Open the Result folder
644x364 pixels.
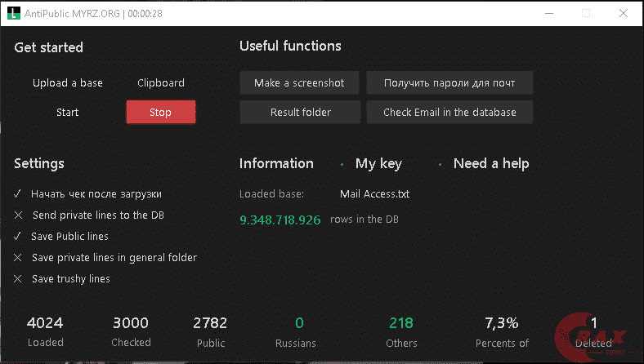coord(300,112)
